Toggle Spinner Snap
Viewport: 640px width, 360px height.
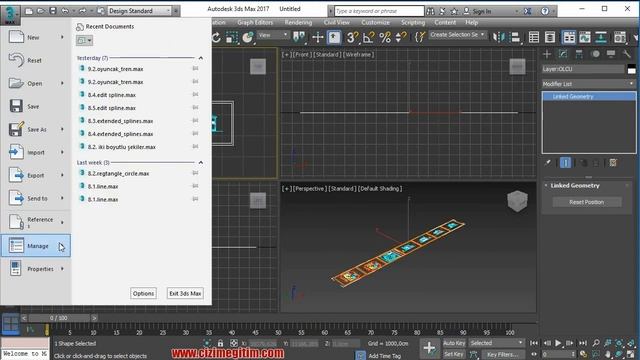pyautogui.click(x=401, y=38)
